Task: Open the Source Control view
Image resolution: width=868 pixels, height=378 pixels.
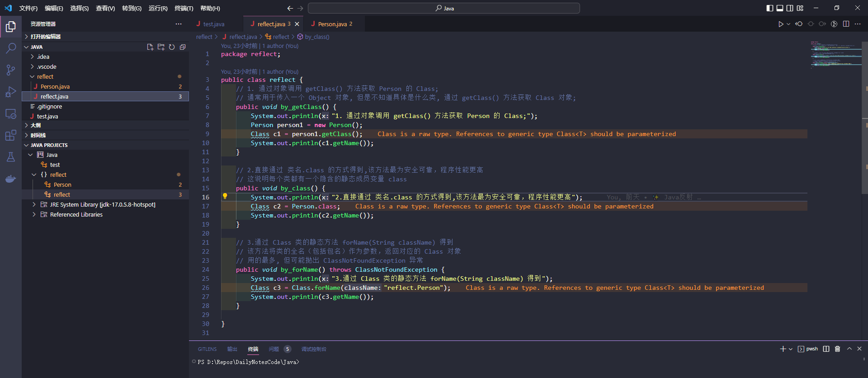Action: point(11,70)
